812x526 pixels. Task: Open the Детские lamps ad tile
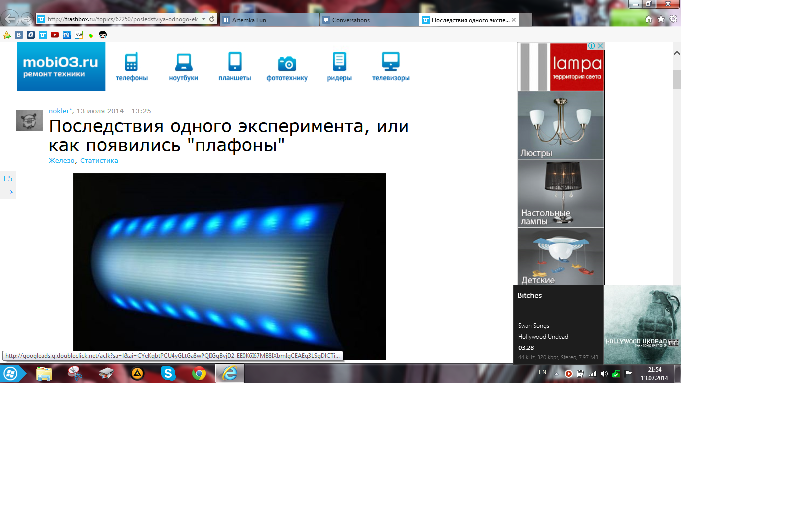[x=561, y=257]
